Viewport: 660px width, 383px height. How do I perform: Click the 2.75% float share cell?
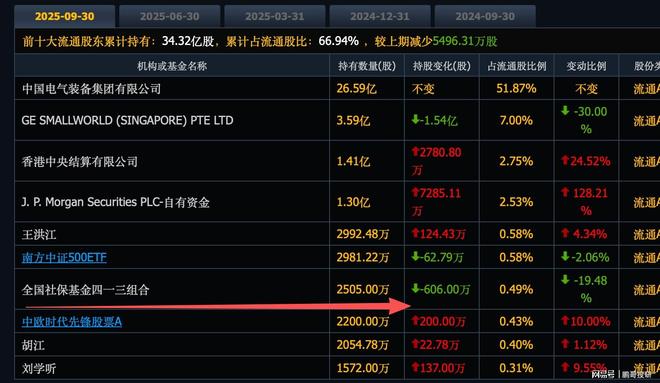tap(516, 161)
